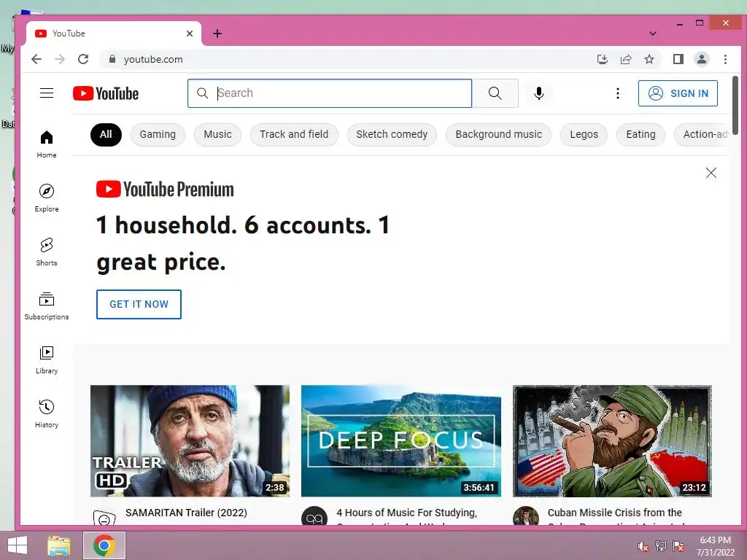Select the Track and field chip
Viewport: 747px width, 560px height.
click(294, 134)
